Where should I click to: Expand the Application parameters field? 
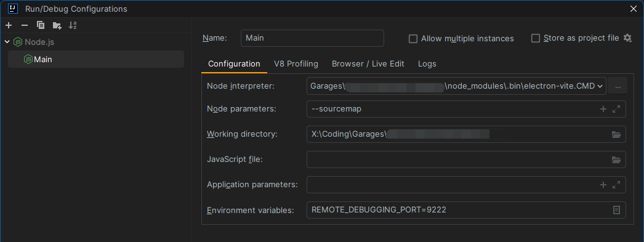pos(616,185)
